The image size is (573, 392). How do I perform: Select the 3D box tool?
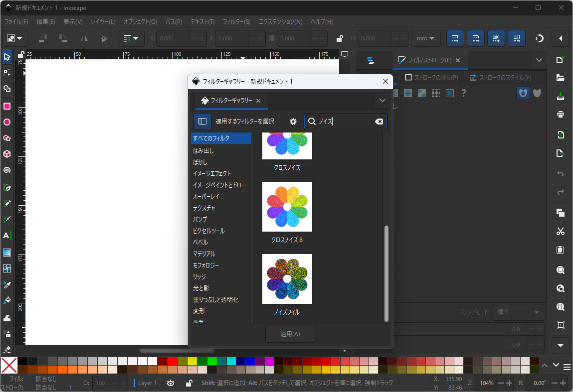coord(6,154)
